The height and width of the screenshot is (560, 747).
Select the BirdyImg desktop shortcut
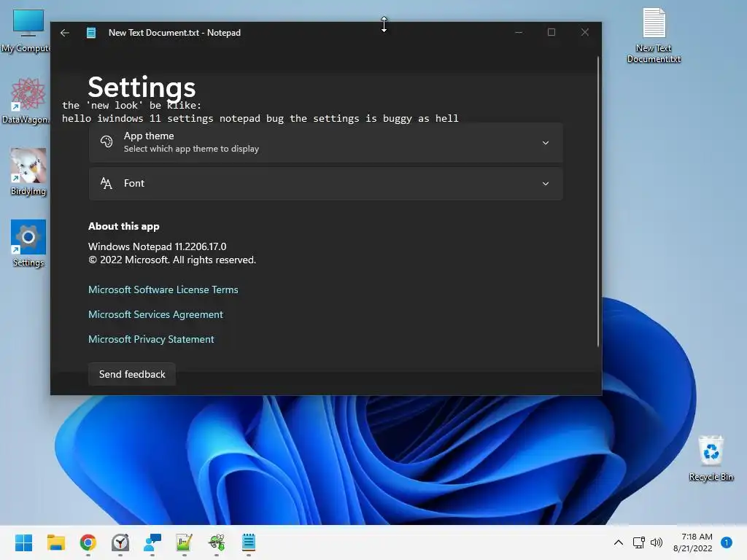tap(28, 172)
